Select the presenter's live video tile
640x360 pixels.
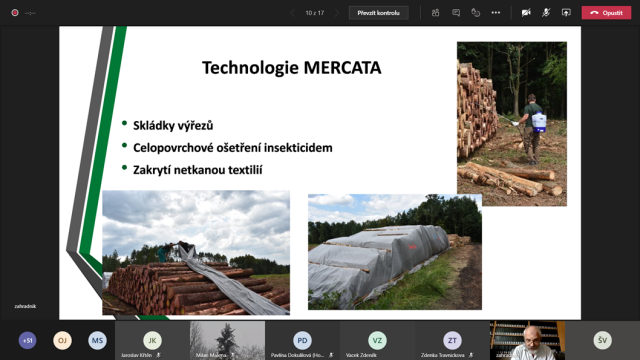tap(527, 340)
